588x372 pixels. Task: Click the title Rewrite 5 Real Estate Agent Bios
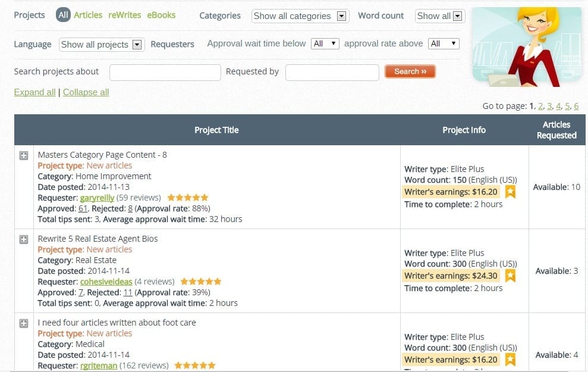(x=98, y=239)
